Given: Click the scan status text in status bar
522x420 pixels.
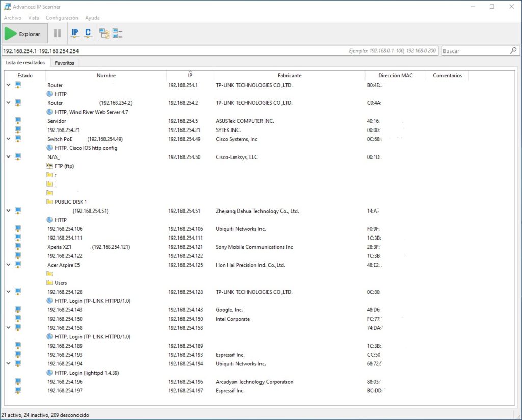Looking at the screenshot, I should [x=45, y=415].
